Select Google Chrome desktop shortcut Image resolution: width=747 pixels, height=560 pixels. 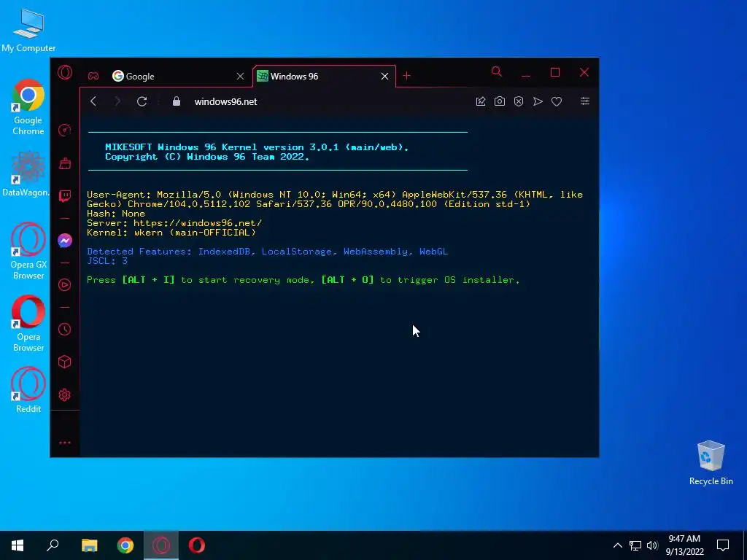click(x=28, y=107)
